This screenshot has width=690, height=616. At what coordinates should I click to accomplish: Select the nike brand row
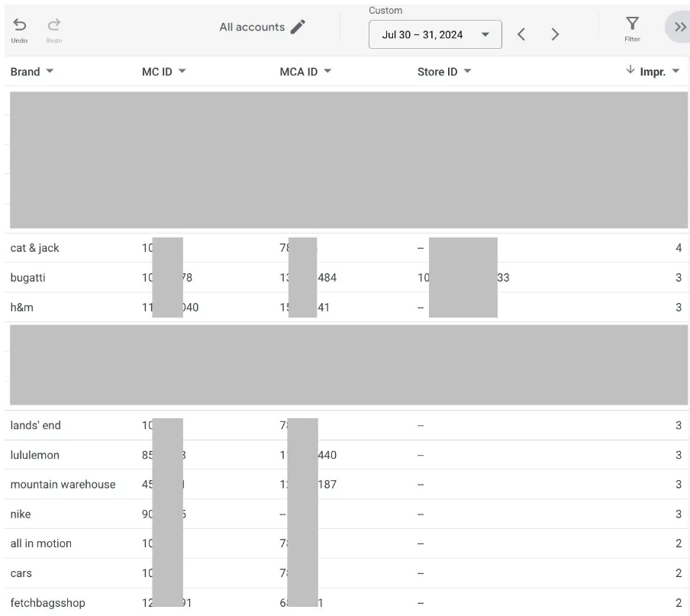[21, 514]
